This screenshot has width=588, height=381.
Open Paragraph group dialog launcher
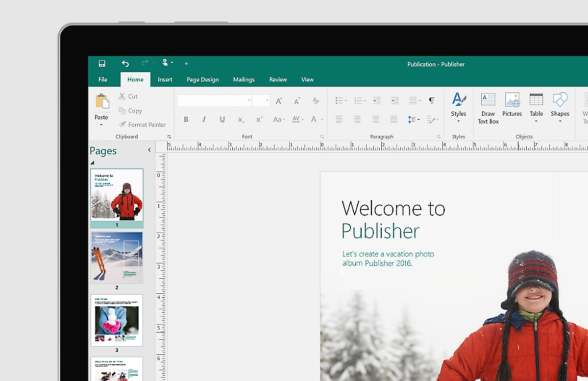pyautogui.click(x=439, y=137)
